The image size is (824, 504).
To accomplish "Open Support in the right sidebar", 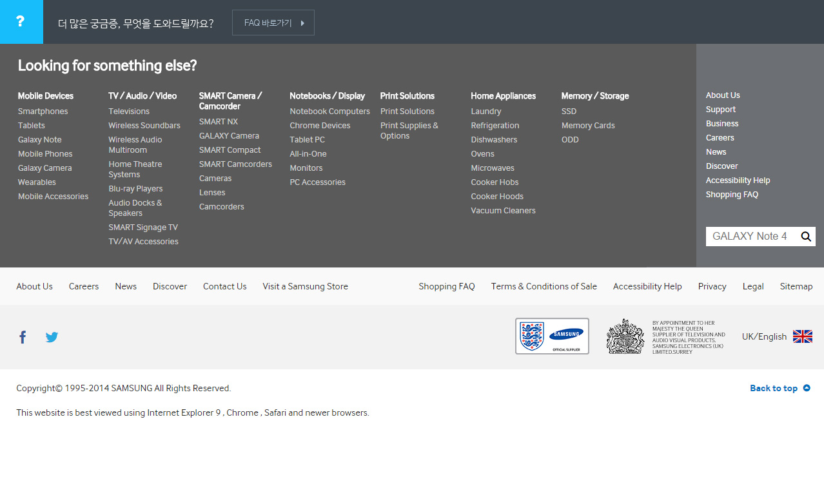I will point(721,110).
